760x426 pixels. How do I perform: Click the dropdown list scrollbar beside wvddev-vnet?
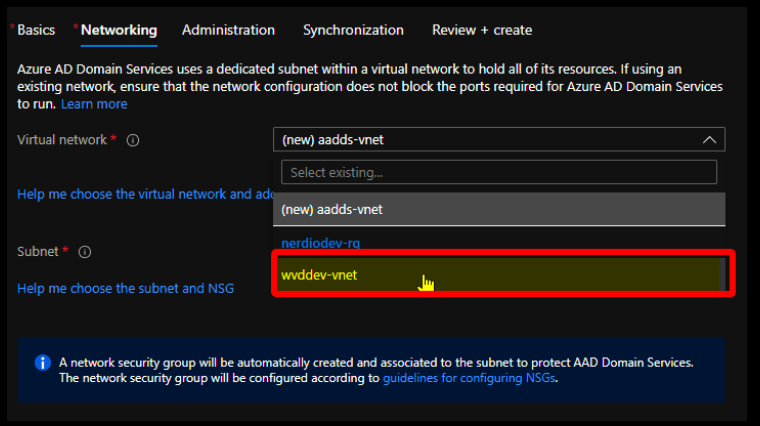[x=722, y=274]
